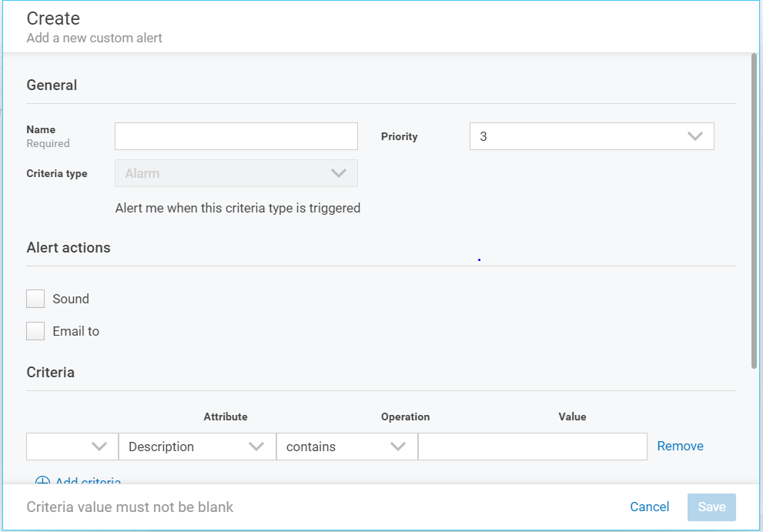
Task: Click the 'Criteria value must not be blank' message
Action: (130, 507)
